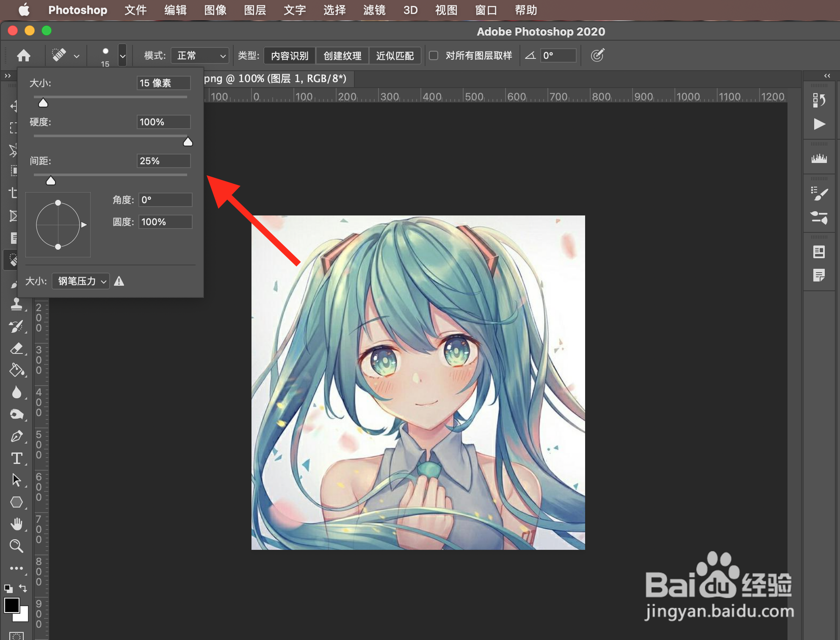This screenshot has width=840, height=640.
Task: Open the 模式 正常 blend mode dropdown
Action: pyautogui.click(x=200, y=55)
